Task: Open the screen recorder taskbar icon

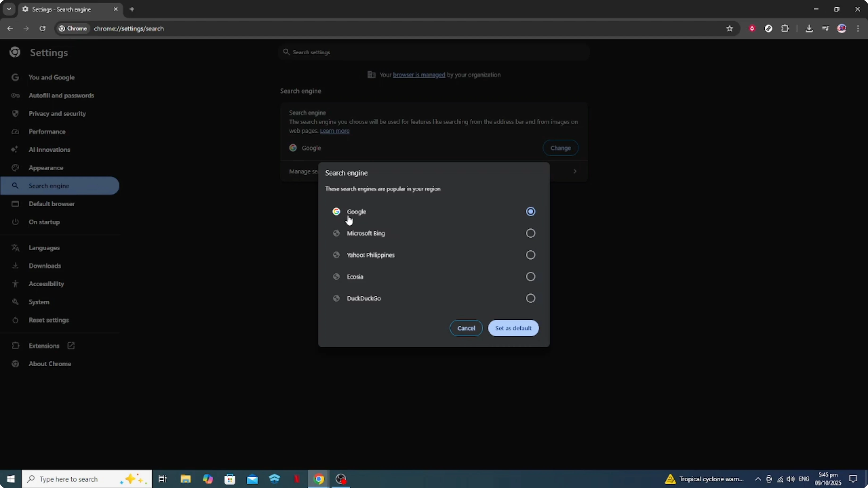Action: 341,479
